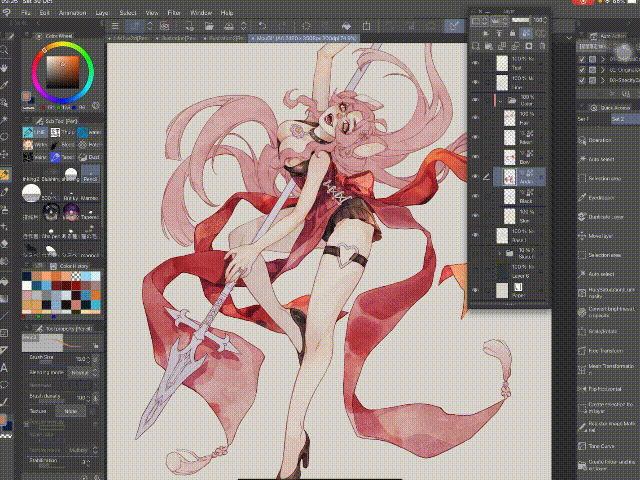Select the Lasso selection tool
This screenshot has width=640, height=480.
pyautogui.click(x=4, y=137)
